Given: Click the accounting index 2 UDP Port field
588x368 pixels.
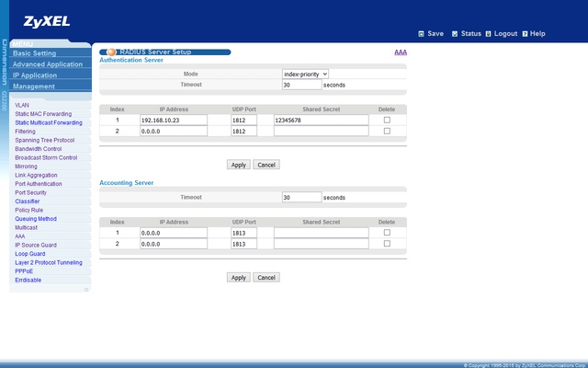Looking at the screenshot, I should (x=244, y=244).
